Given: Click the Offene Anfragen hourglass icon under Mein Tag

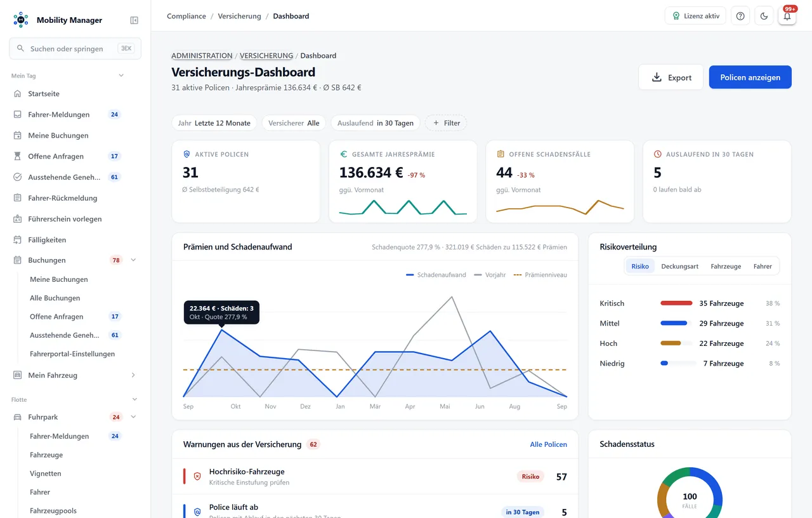Looking at the screenshot, I should (x=18, y=156).
